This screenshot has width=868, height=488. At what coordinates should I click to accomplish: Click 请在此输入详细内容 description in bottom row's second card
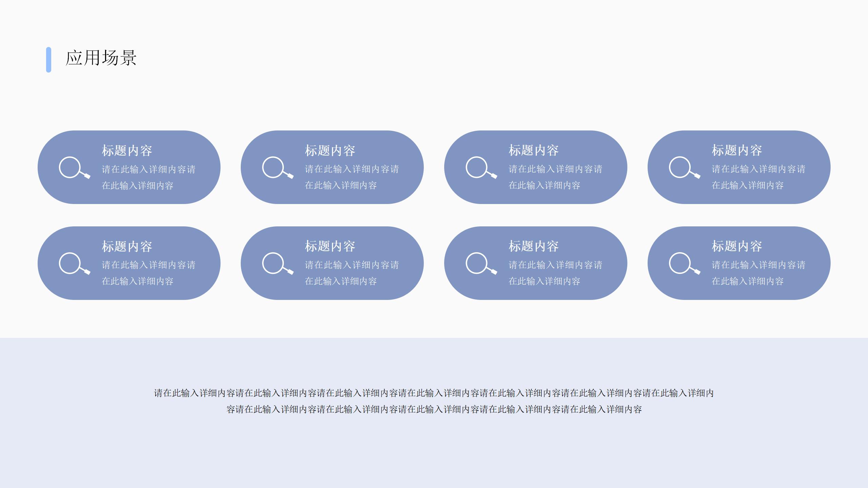[x=352, y=273]
